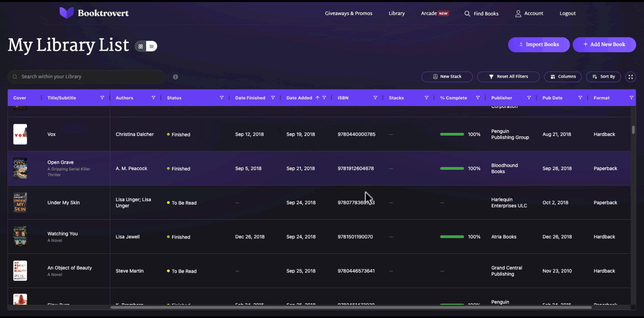Click the Account person icon
This screenshot has width=644, height=318.
(x=518, y=13)
